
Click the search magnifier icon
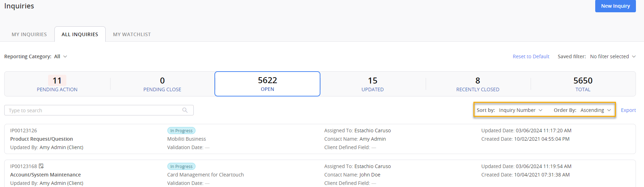(x=185, y=110)
